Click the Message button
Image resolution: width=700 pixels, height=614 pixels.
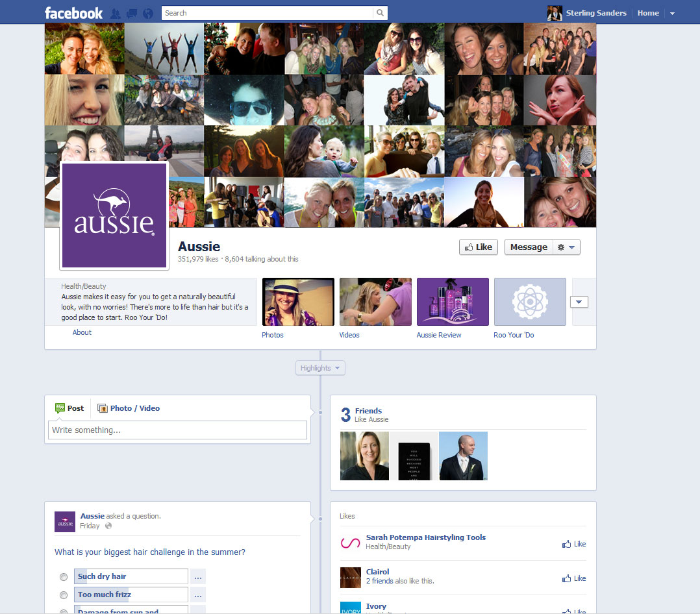click(529, 247)
